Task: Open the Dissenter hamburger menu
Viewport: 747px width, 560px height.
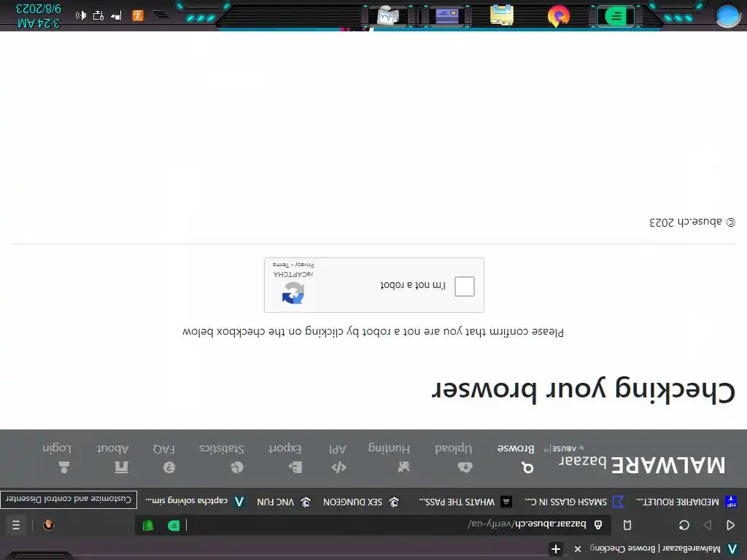Action: tap(16, 525)
